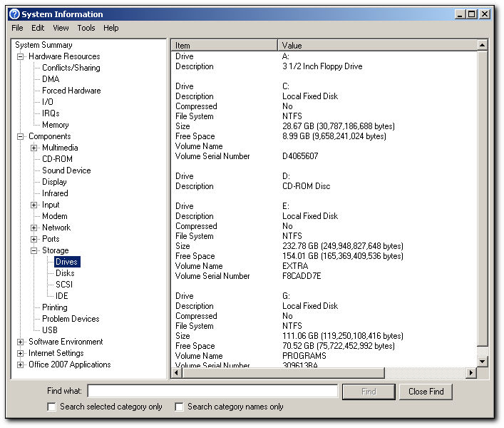Select the I/O tree item

48,102
